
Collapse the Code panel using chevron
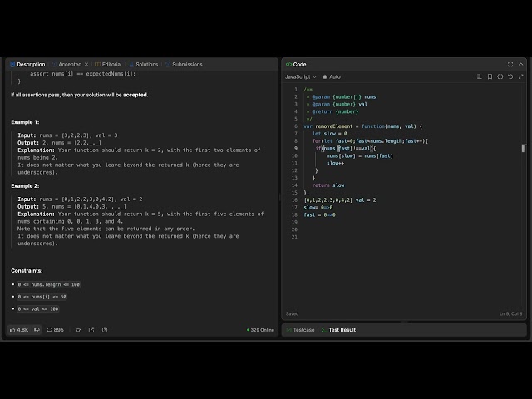521,65
